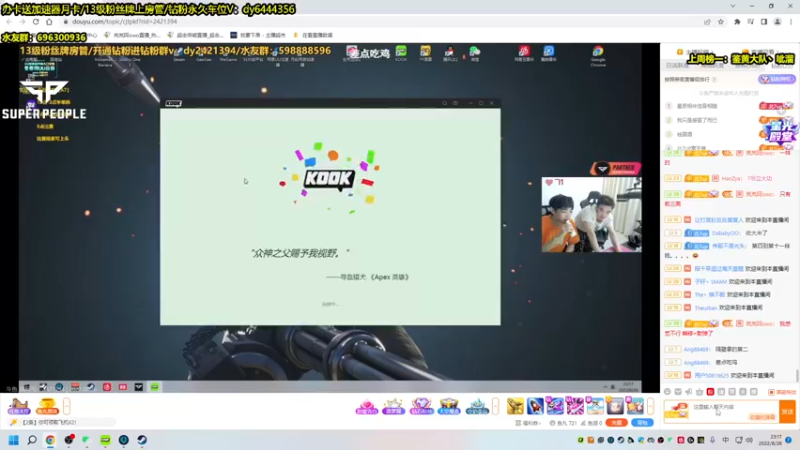This screenshot has height=450, width=800.
Task: Select the golden airplane gift
Action: click(515, 406)
